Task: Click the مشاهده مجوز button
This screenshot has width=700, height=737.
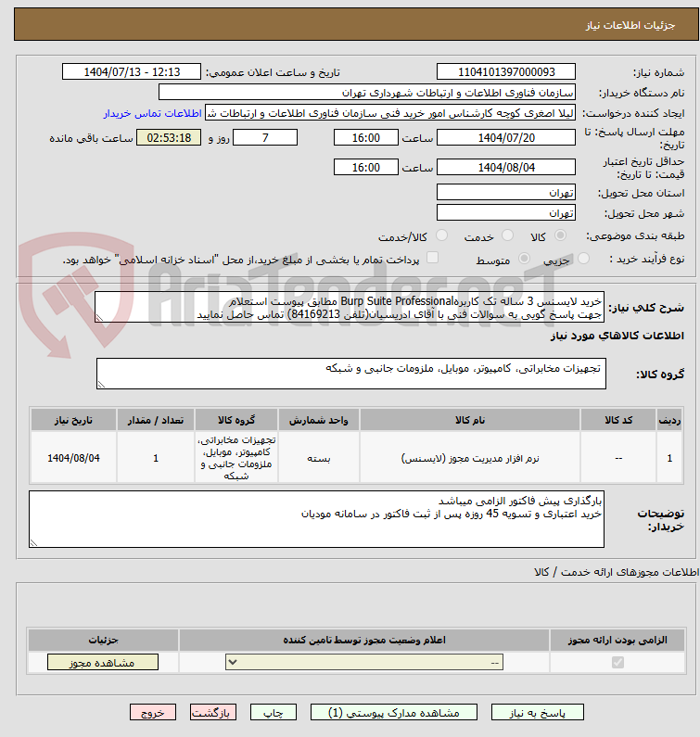Action: tap(103, 662)
